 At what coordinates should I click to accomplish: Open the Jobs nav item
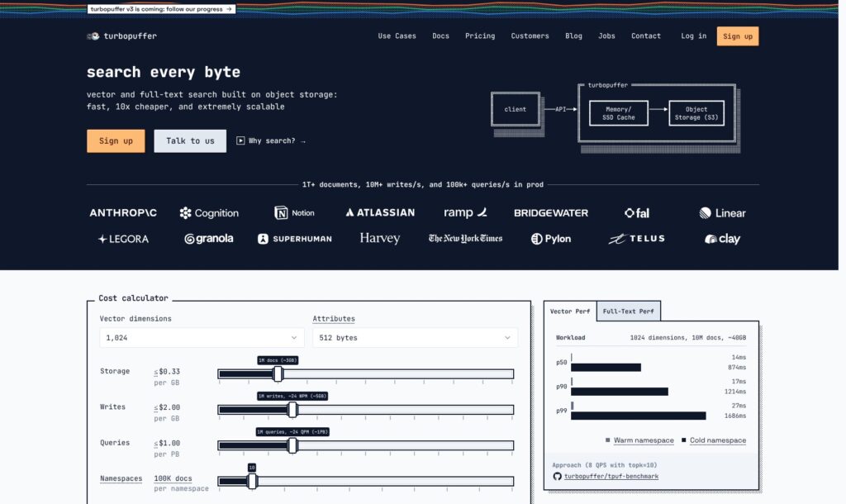point(606,36)
